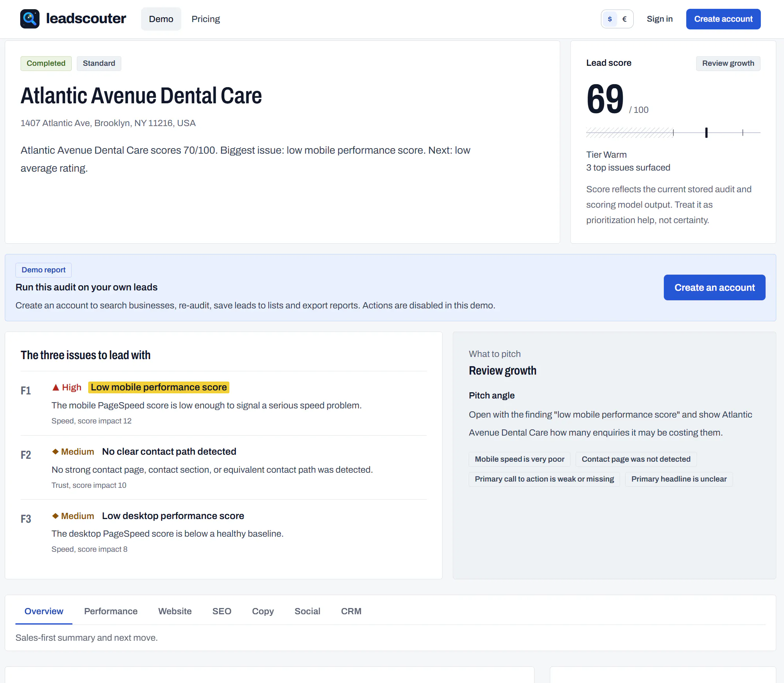Image resolution: width=784 pixels, height=683 pixels.
Task: Click the F1 issue label
Action: (x=25, y=391)
